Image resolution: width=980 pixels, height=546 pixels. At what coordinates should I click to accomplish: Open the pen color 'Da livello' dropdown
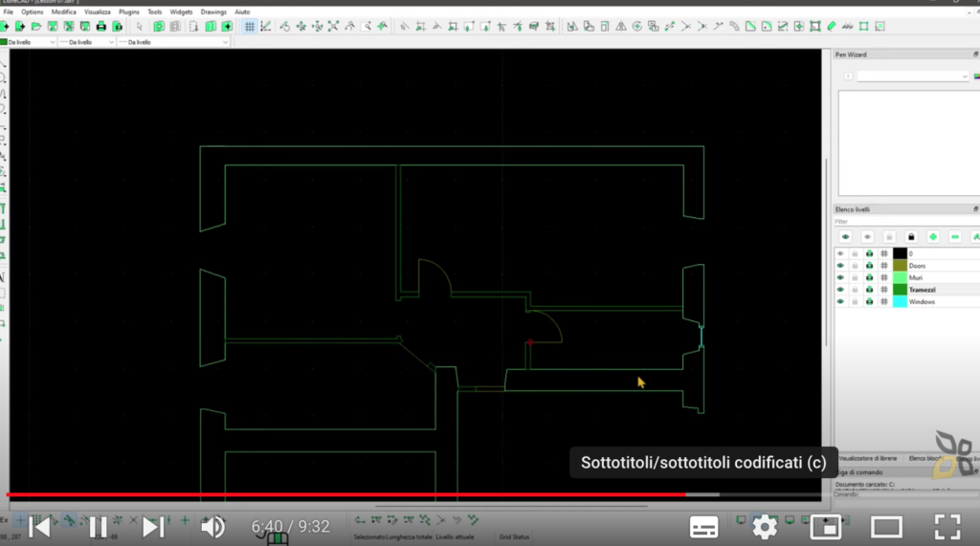click(28, 42)
